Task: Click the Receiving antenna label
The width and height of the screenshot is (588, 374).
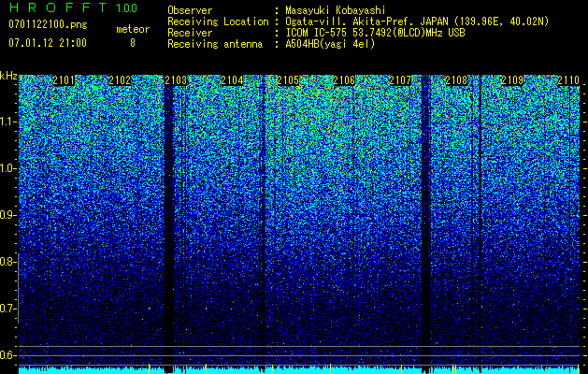Action: (215, 44)
